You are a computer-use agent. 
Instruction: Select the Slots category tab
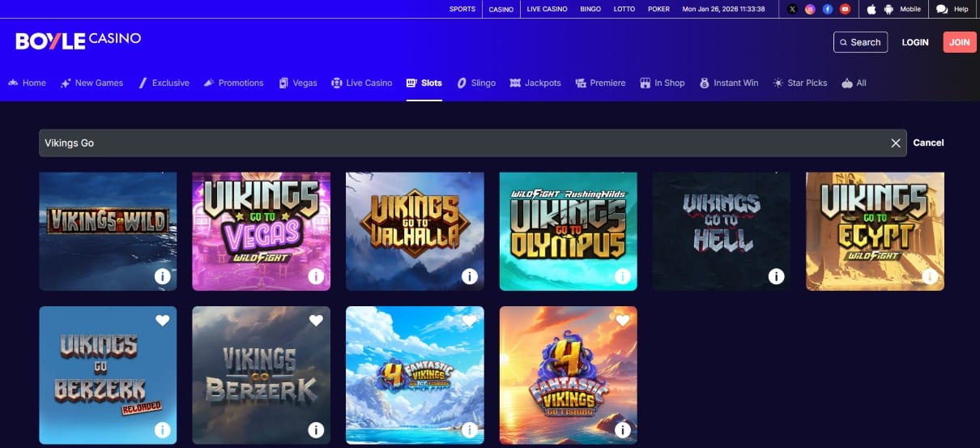[424, 83]
